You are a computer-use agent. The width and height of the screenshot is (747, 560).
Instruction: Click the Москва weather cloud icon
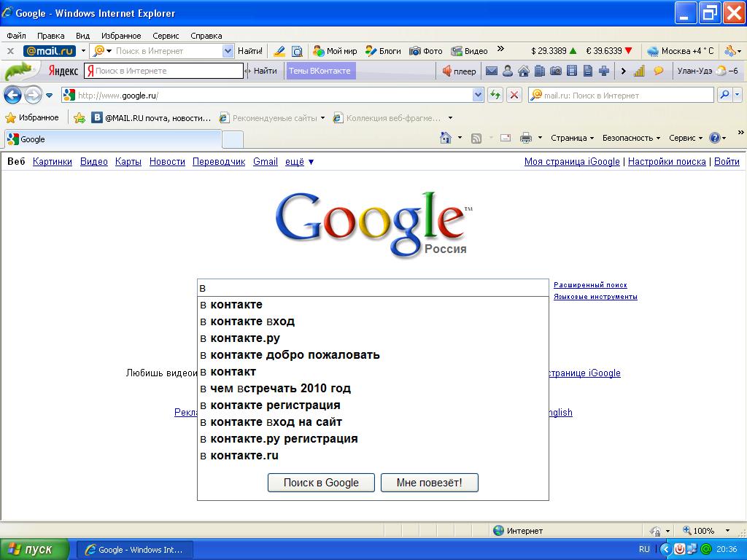click(x=653, y=51)
